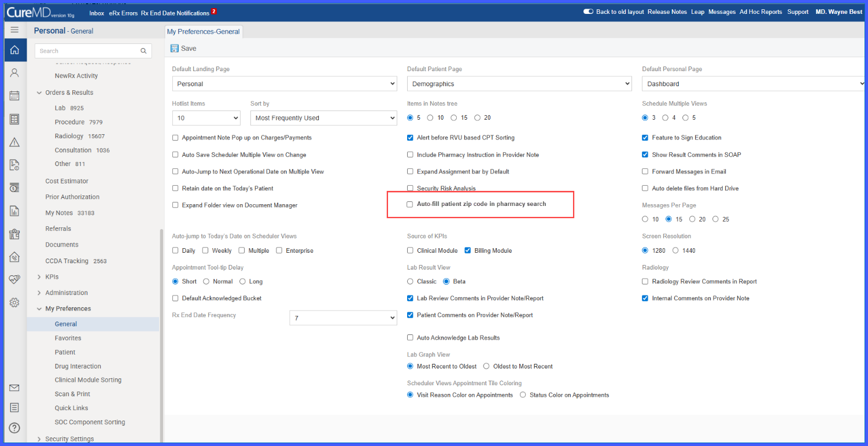Enable Auto-fill patient zip code checkbox
Screen dimensions: 868x446
pyautogui.click(x=410, y=204)
